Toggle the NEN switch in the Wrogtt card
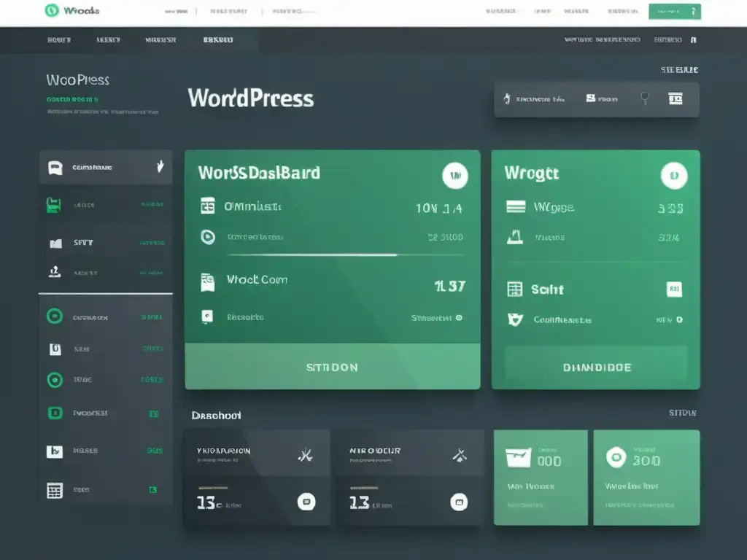The image size is (747, 560). (x=679, y=320)
